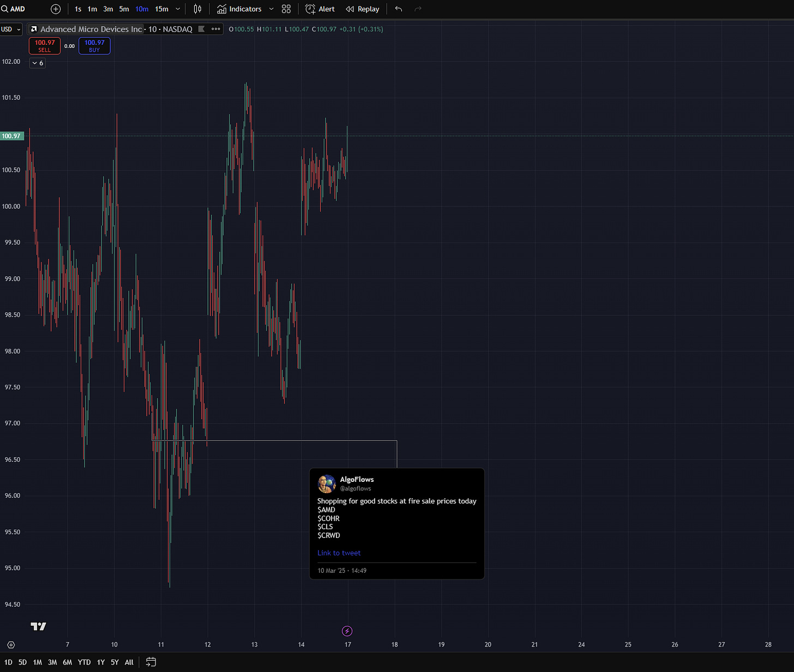Click the $COHR line in the tweet
The height and width of the screenshot is (672, 794).
tap(328, 518)
